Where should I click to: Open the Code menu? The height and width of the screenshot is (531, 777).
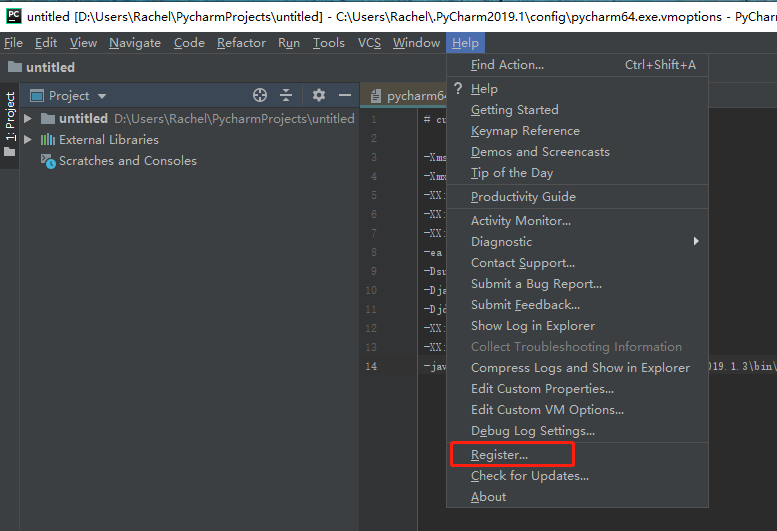coord(189,43)
